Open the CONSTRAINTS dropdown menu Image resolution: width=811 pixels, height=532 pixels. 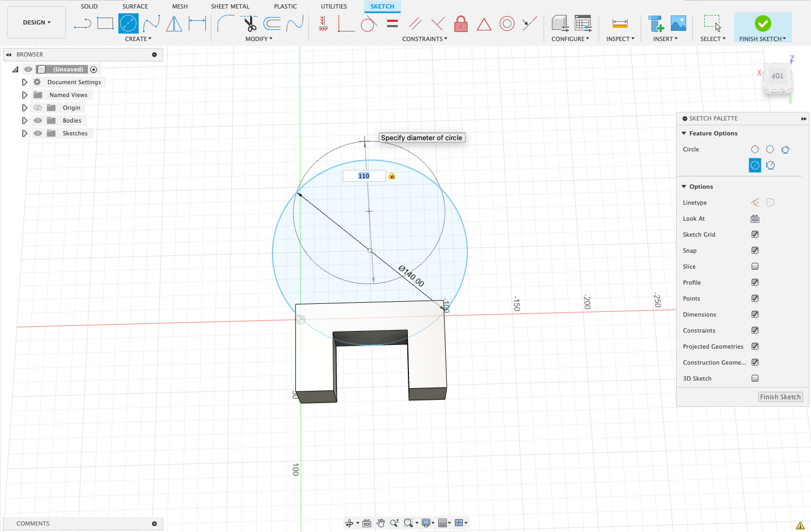pyautogui.click(x=424, y=39)
